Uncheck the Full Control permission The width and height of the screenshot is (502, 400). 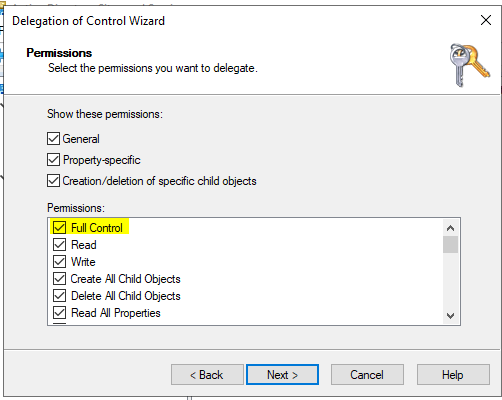coord(59,228)
